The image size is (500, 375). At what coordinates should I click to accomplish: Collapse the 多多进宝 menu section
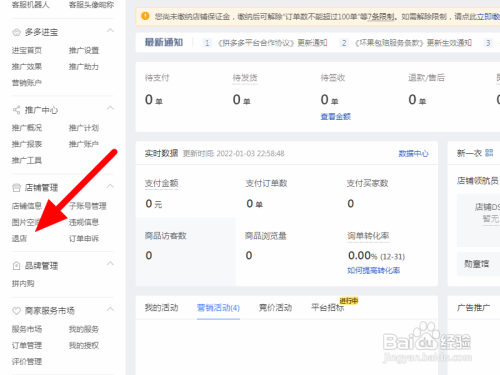tap(110, 31)
